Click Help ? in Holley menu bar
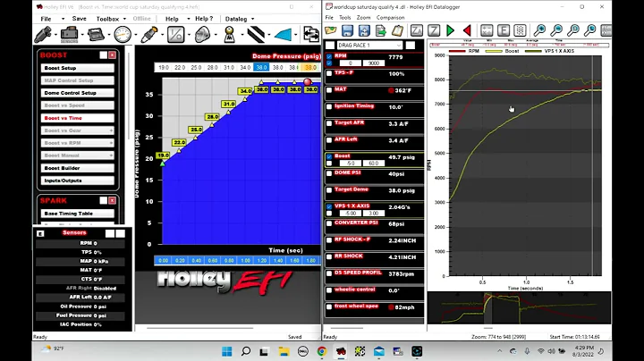644x361 pixels. point(204,19)
